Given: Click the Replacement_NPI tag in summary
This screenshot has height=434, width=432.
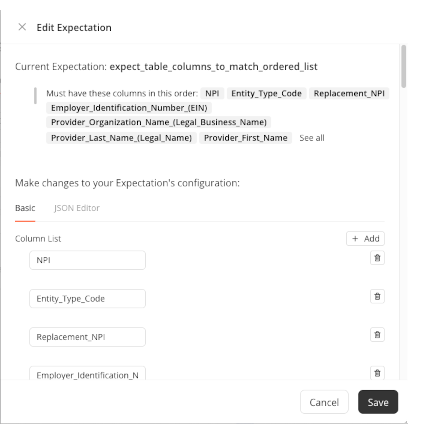Looking at the screenshot, I should coord(349,93).
